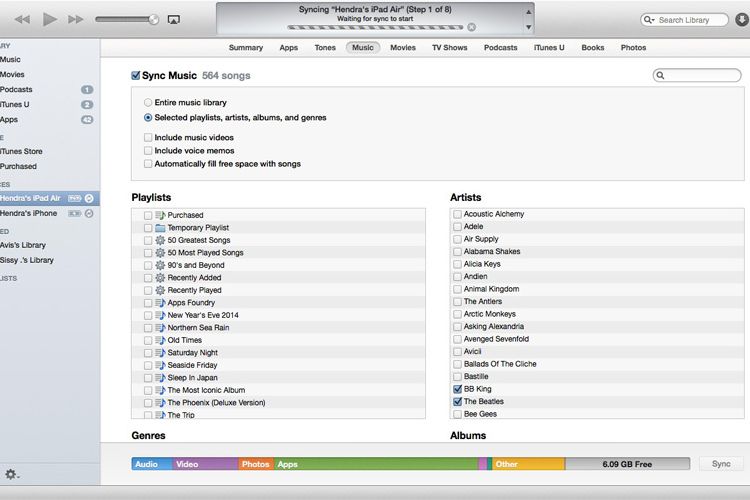Open the AirPlay output icon
Screen dimensions: 750x500
[x=174, y=20]
